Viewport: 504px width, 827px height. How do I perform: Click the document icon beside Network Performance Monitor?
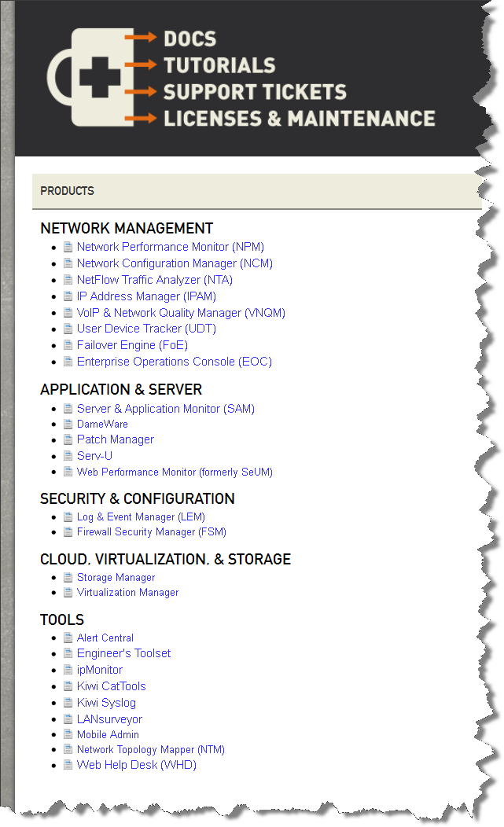68,247
